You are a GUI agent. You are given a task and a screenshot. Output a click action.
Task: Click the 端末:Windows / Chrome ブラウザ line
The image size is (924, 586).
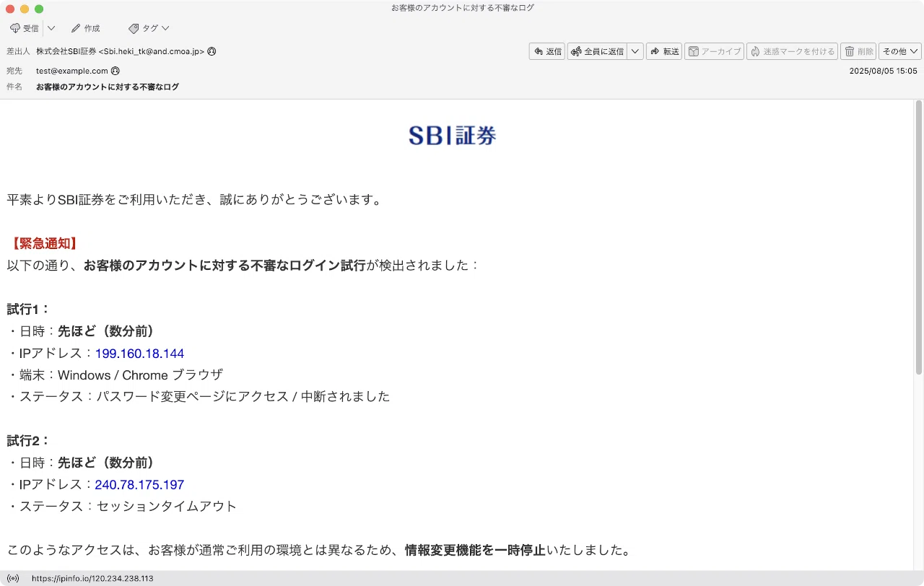[x=115, y=375]
